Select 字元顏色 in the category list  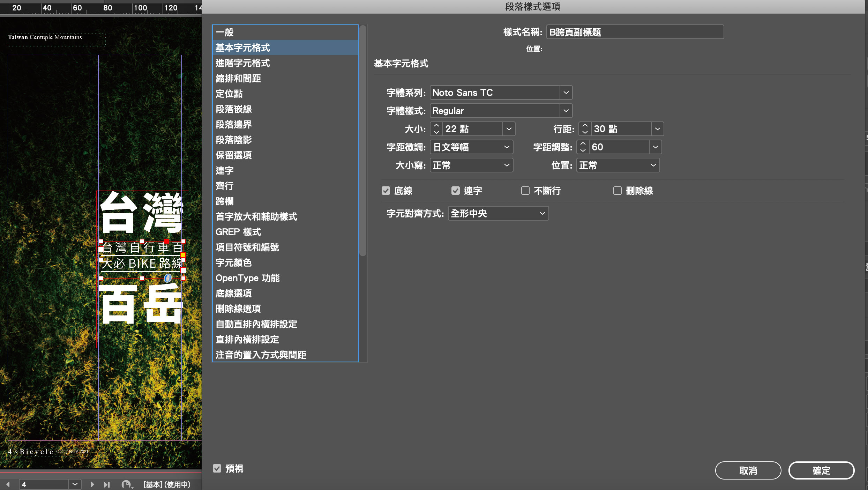[233, 262]
